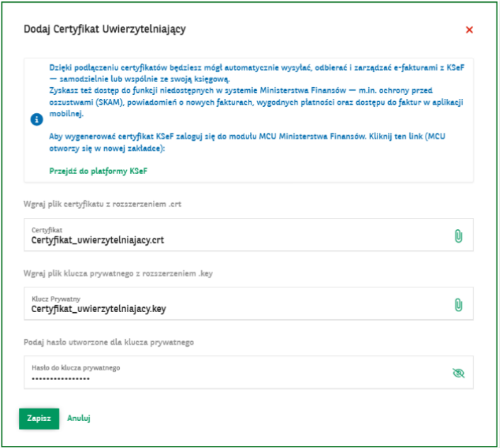Attach certificate file via paperclip icon in Certyfikat field
The width and height of the screenshot is (500, 448).
[x=458, y=236]
